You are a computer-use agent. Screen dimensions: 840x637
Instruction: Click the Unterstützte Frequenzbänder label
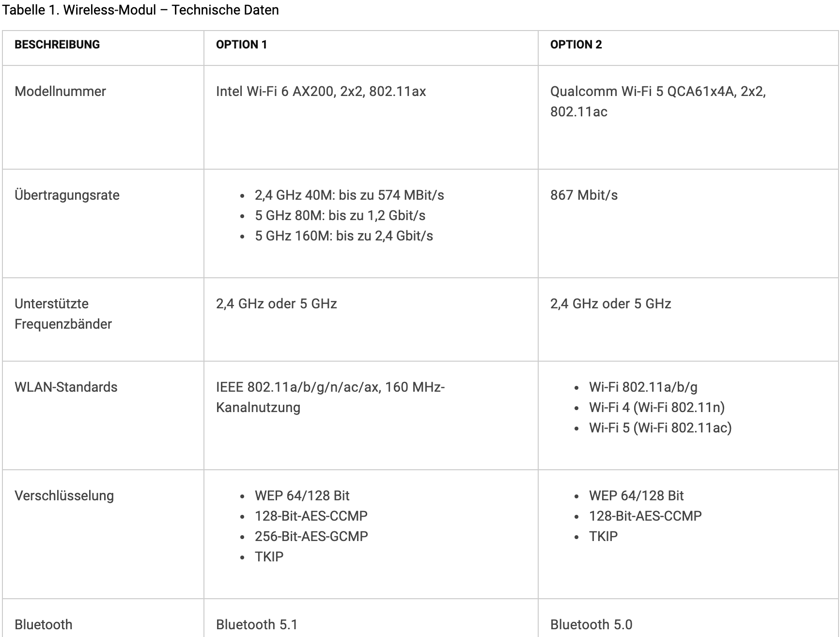(x=63, y=314)
